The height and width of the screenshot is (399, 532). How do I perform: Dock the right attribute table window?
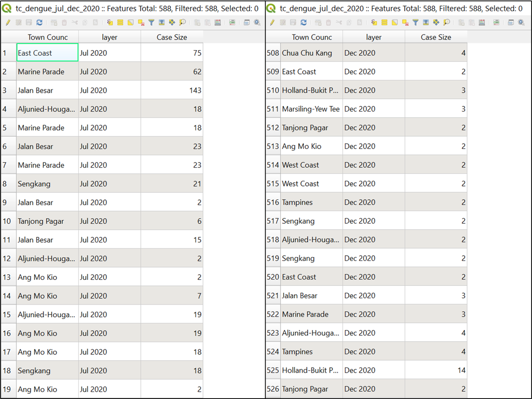511,23
